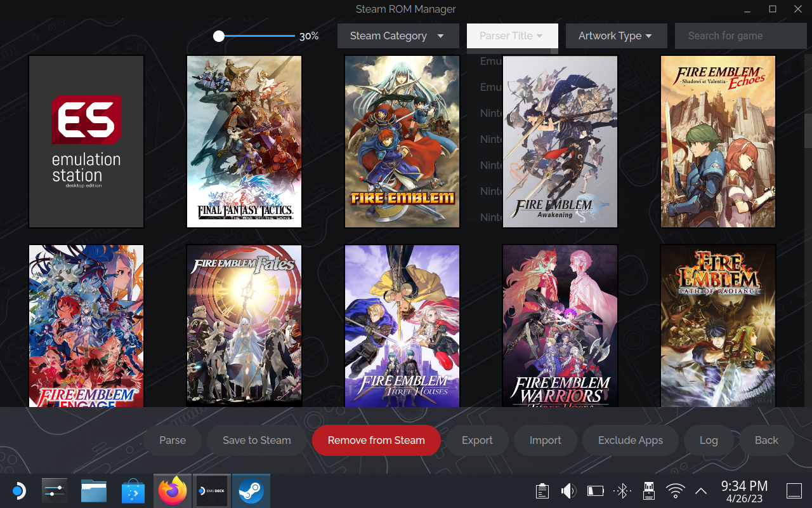
Task: Open Bluetooth settings from the system tray
Action: coord(622,490)
